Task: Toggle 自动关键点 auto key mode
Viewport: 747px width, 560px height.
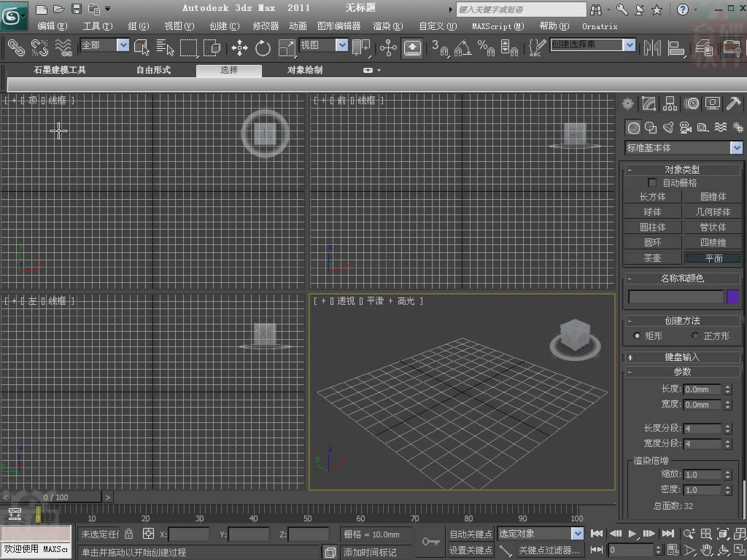Action: pyautogui.click(x=471, y=534)
